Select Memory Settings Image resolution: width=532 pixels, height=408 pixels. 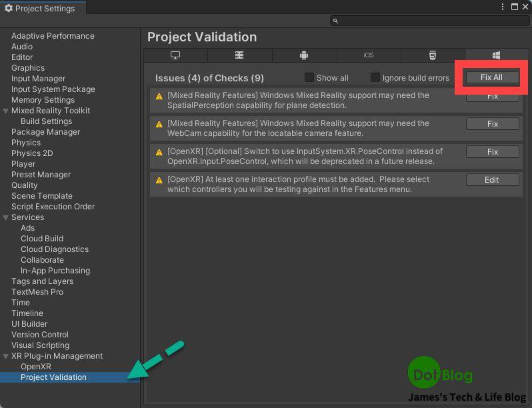43,100
